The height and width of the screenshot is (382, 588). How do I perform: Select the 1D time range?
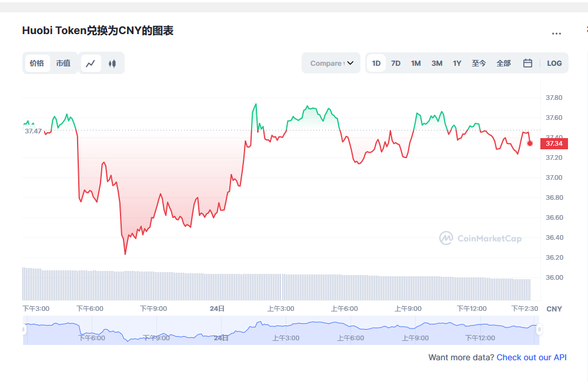(376, 63)
